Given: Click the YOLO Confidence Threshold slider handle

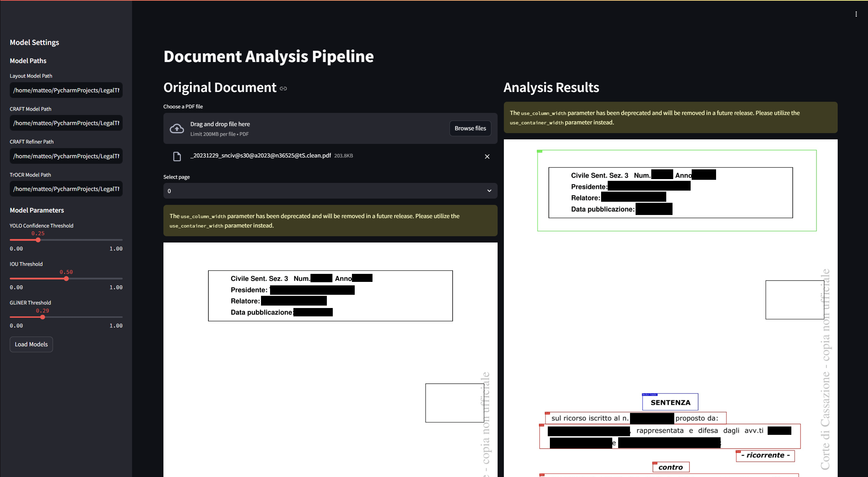Looking at the screenshot, I should [x=38, y=240].
